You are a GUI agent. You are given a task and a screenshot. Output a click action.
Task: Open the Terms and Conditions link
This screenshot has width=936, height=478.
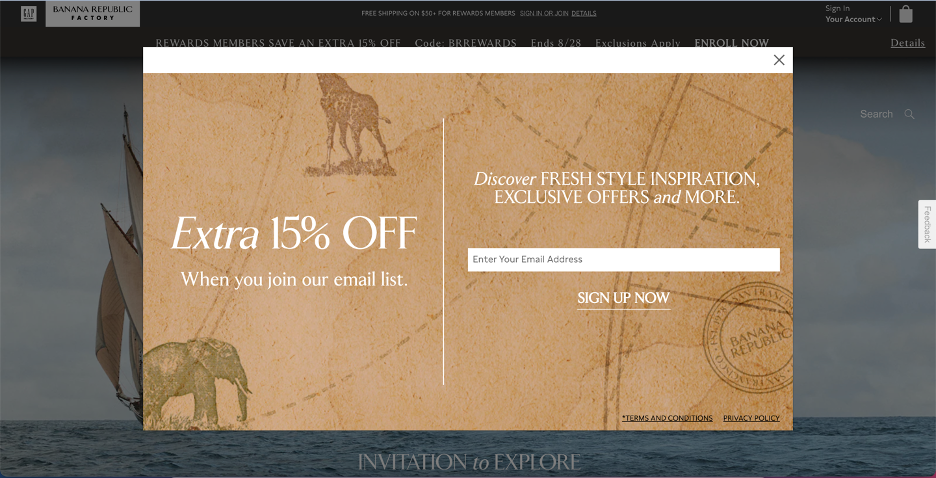(x=667, y=418)
